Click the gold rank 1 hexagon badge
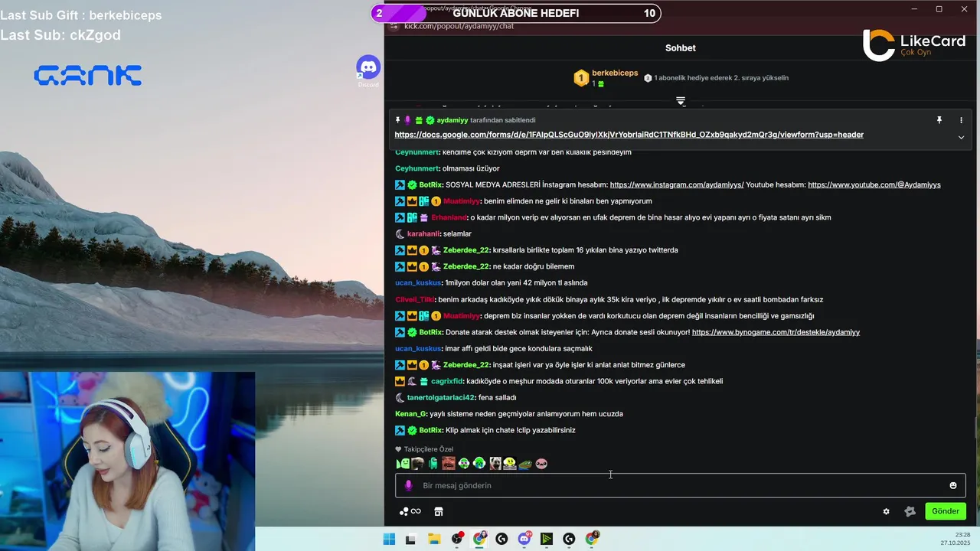 click(581, 78)
